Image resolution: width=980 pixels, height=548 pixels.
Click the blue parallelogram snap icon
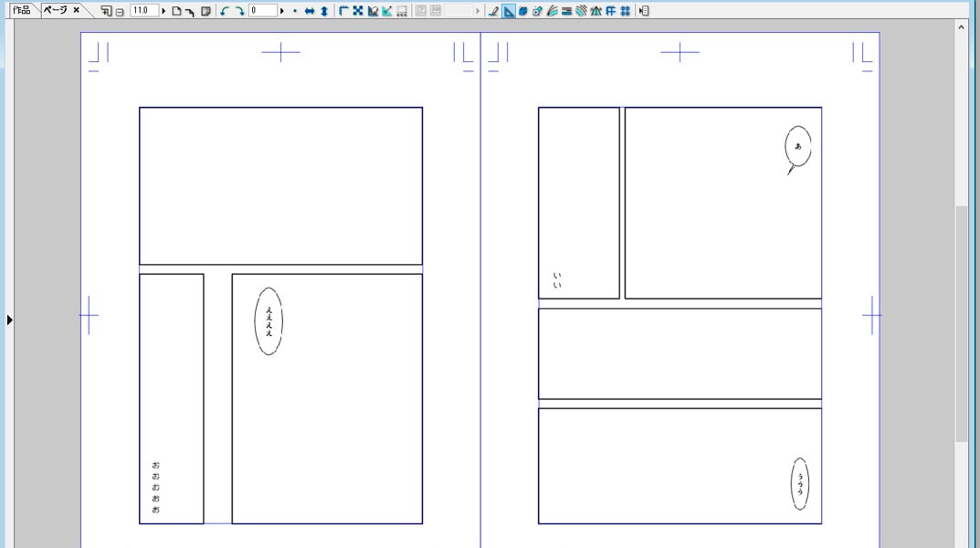coord(523,11)
